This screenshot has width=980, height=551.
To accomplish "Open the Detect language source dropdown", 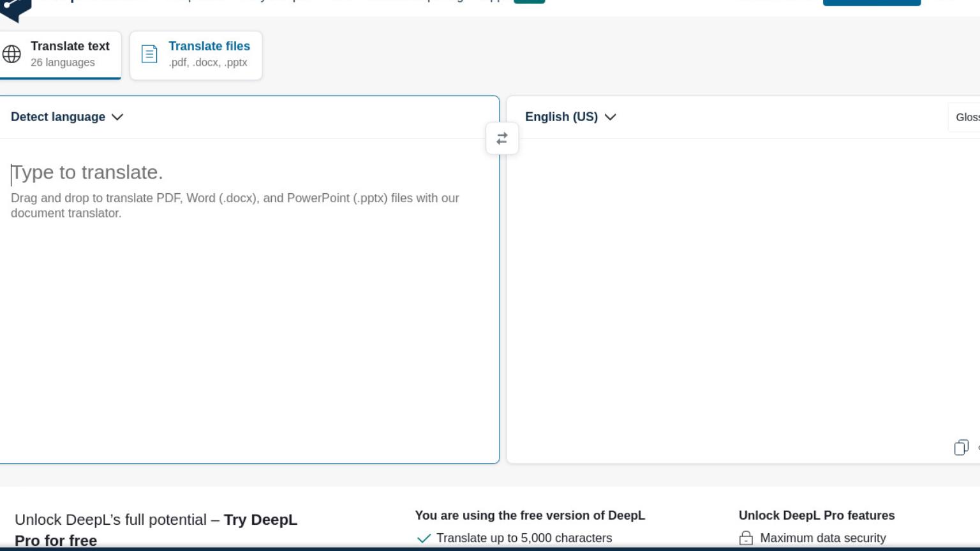I will (66, 117).
